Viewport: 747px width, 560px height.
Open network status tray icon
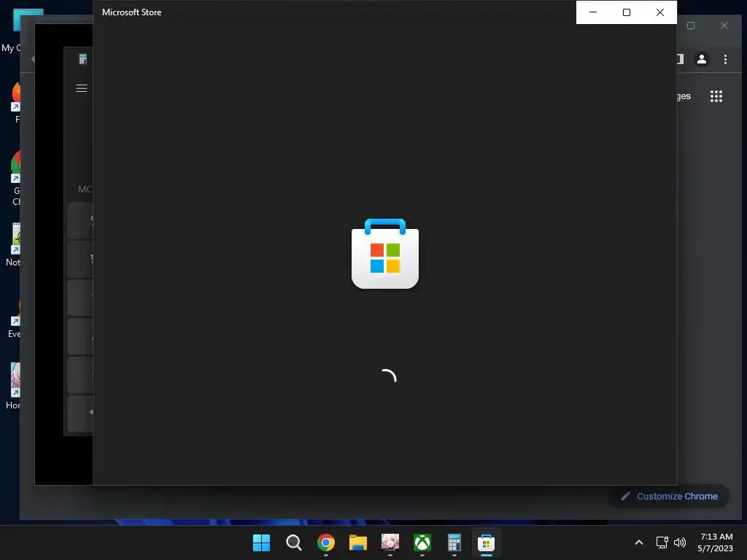point(662,542)
